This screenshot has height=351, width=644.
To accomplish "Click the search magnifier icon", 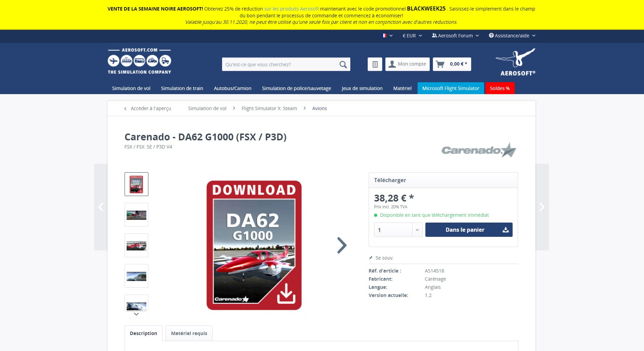I will pyautogui.click(x=343, y=64).
